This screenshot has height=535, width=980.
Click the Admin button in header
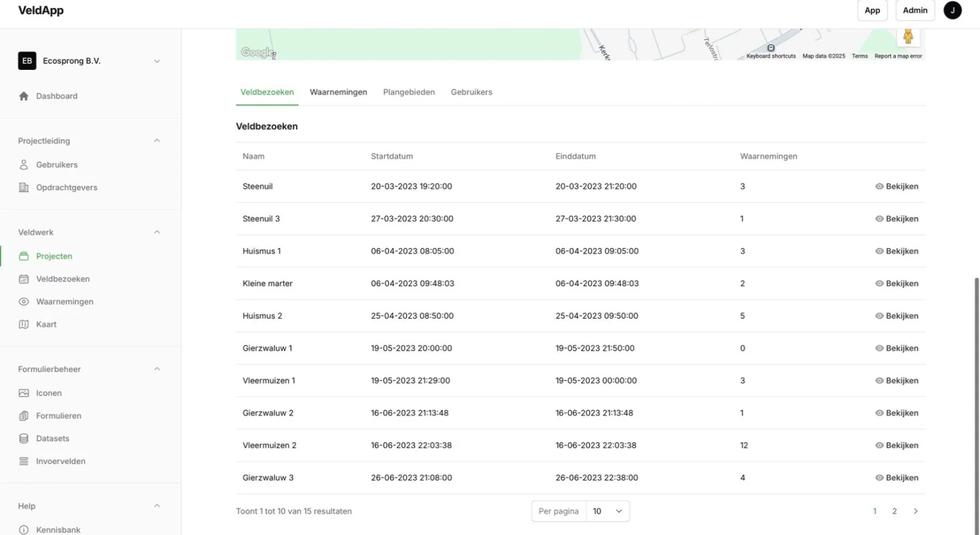[x=915, y=10]
